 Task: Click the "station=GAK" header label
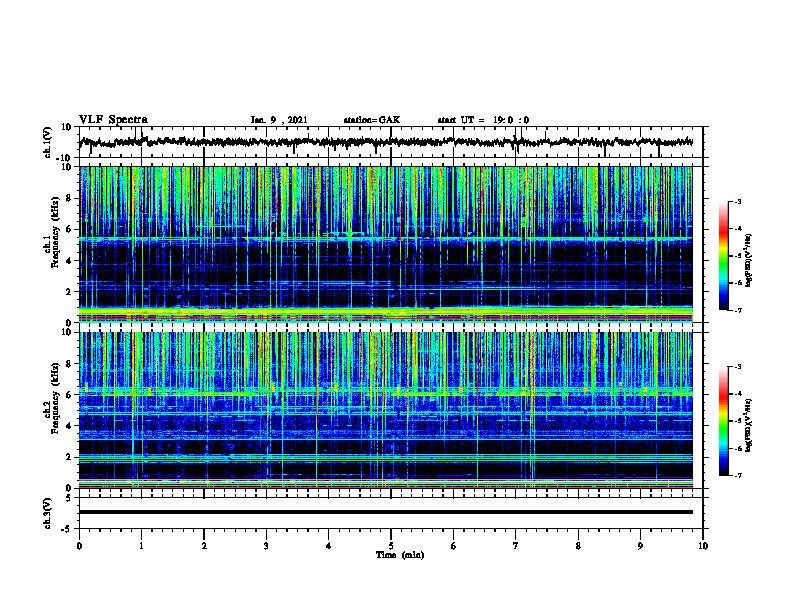372,120
